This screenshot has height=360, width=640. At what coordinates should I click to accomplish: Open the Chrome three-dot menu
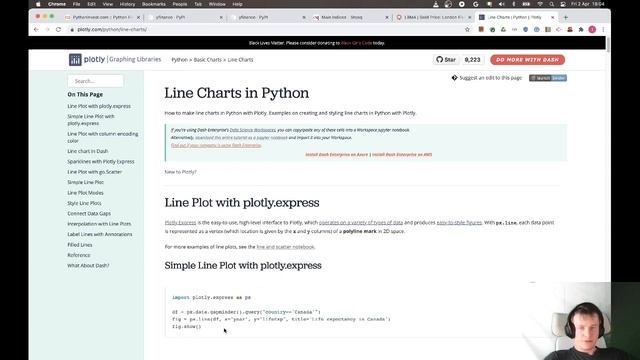603,29
